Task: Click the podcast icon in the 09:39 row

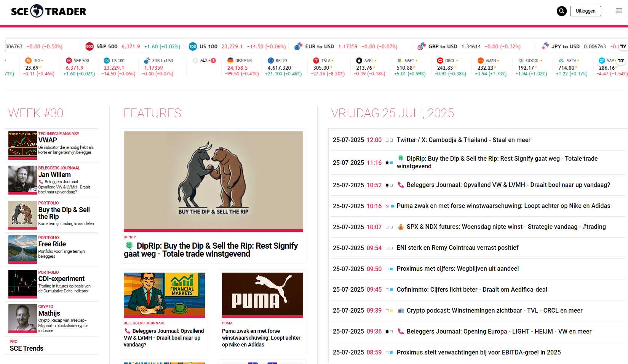Action: [x=401, y=310]
